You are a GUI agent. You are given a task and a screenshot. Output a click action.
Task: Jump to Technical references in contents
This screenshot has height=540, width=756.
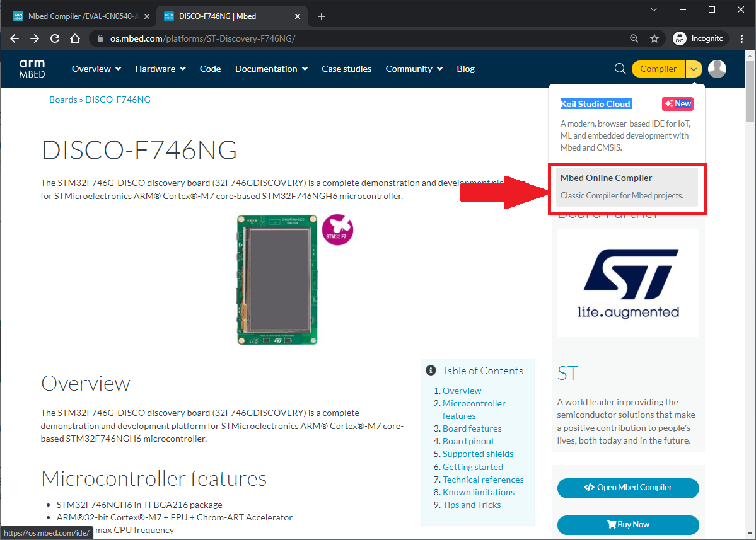point(483,480)
